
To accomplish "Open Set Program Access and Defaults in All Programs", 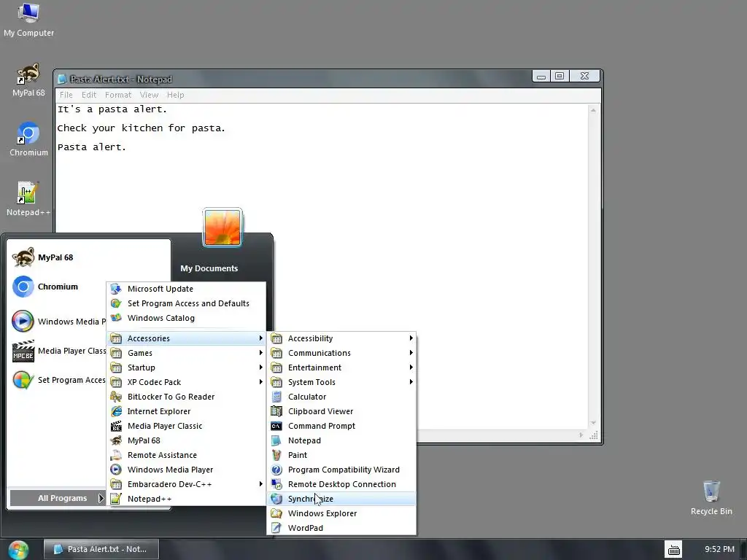I will click(x=186, y=303).
